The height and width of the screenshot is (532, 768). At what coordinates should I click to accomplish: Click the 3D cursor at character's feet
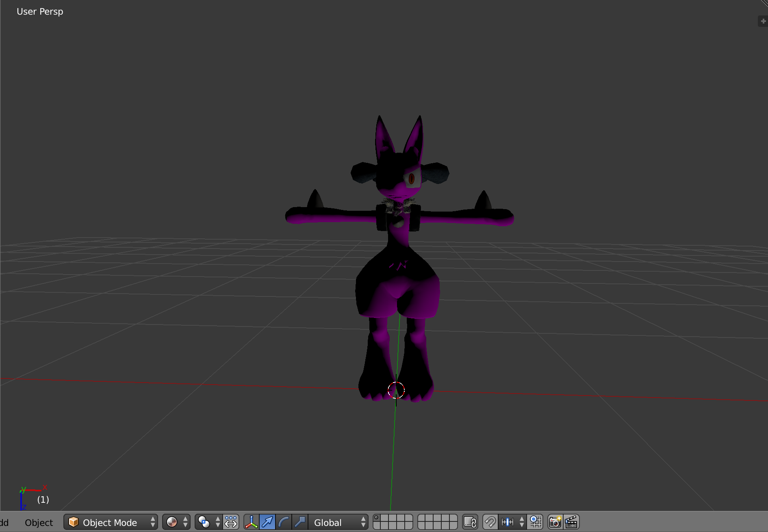click(396, 390)
